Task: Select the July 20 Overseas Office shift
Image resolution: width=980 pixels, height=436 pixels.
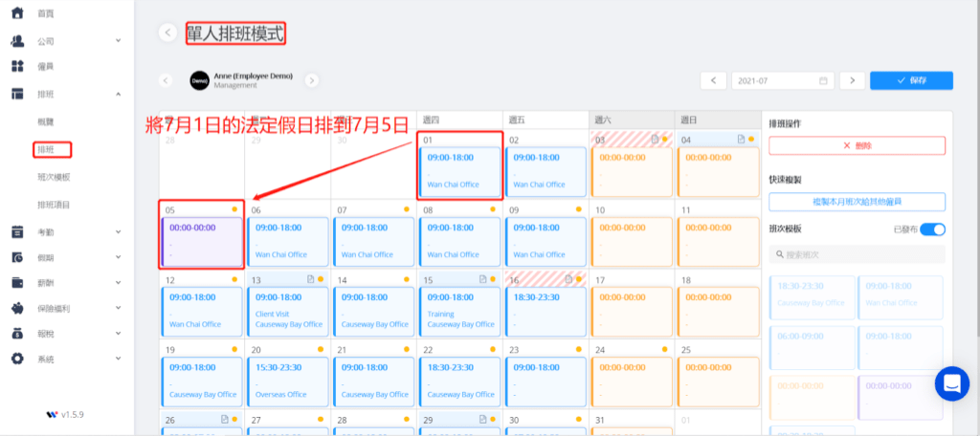Action: [x=287, y=381]
